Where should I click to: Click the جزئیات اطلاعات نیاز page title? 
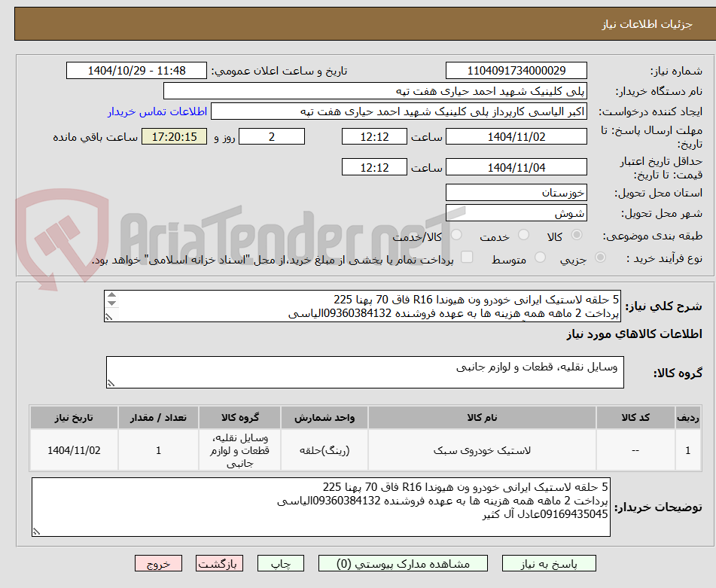[x=647, y=24]
